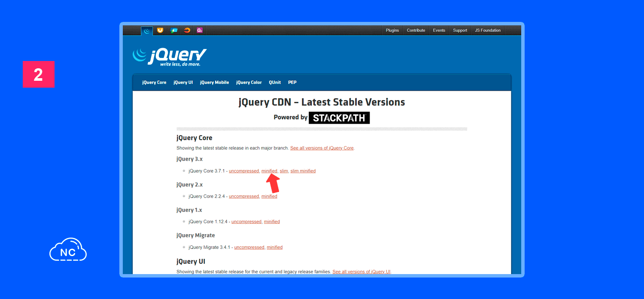
Task: Click the jQuery 2.x subheading
Action: coord(189,185)
